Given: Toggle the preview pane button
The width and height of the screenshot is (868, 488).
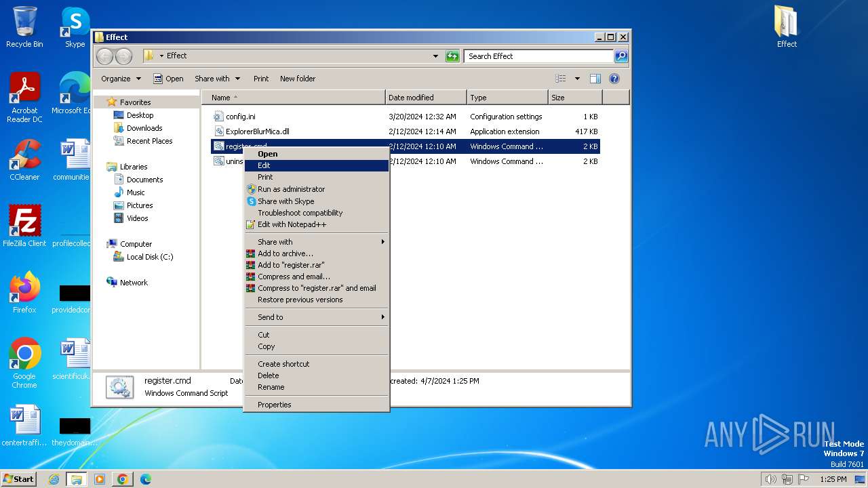Looking at the screenshot, I should tap(595, 79).
